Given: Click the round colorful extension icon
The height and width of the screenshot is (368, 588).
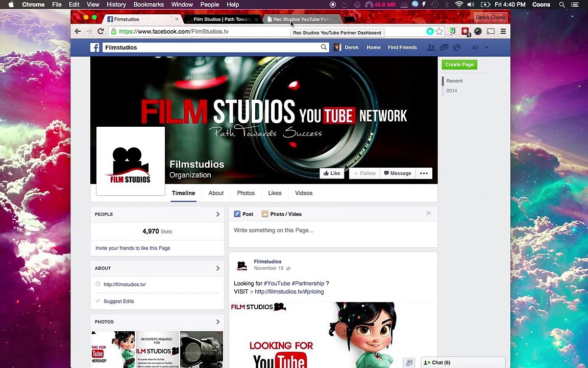Looking at the screenshot, I should pyautogui.click(x=478, y=32).
